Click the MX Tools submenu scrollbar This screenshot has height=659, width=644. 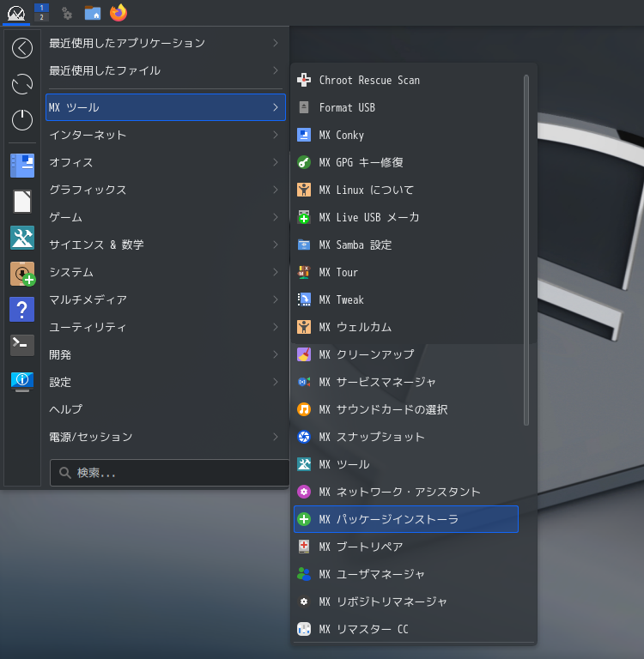[526, 250]
